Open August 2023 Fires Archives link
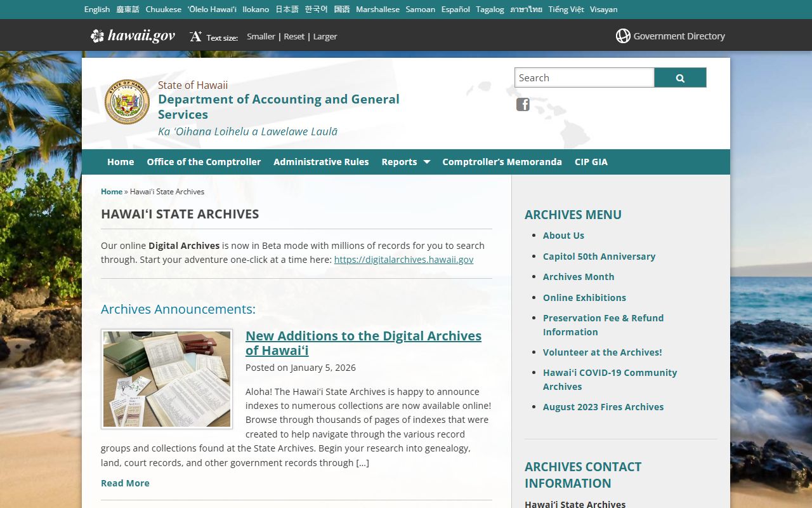 603,407
